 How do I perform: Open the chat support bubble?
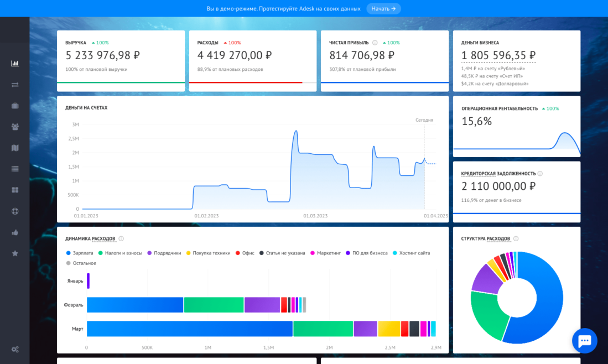click(x=585, y=341)
